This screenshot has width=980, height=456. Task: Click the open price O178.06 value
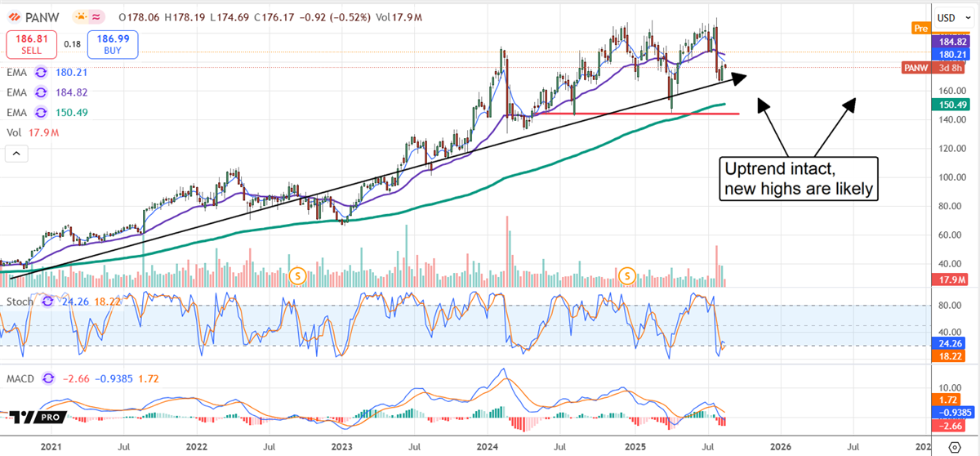[x=140, y=16]
